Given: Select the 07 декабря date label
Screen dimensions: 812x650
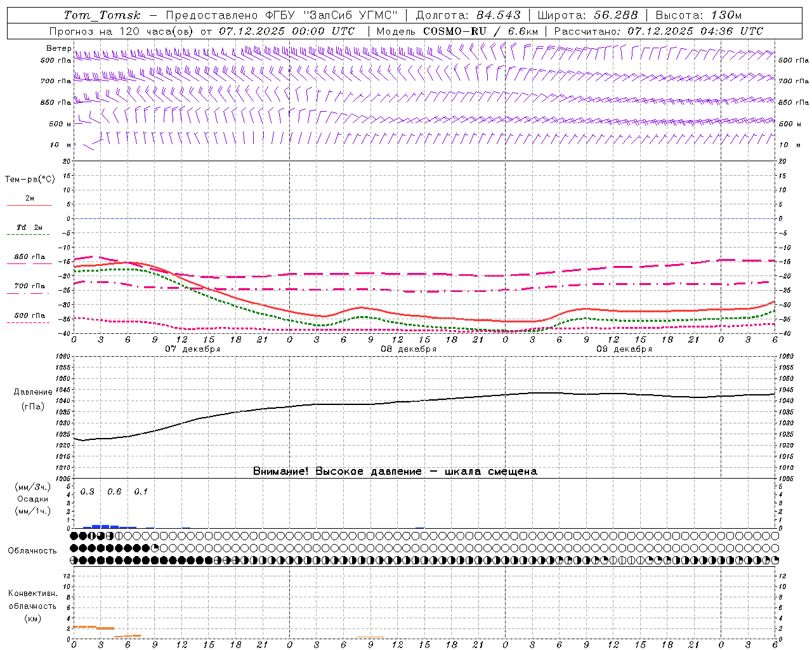Looking at the screenshot, I should (x=193, y=349).
